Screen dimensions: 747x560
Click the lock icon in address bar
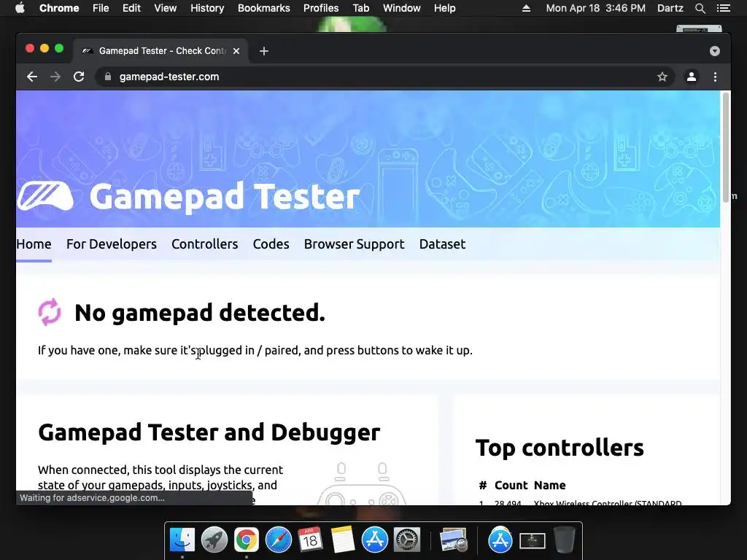108,77
